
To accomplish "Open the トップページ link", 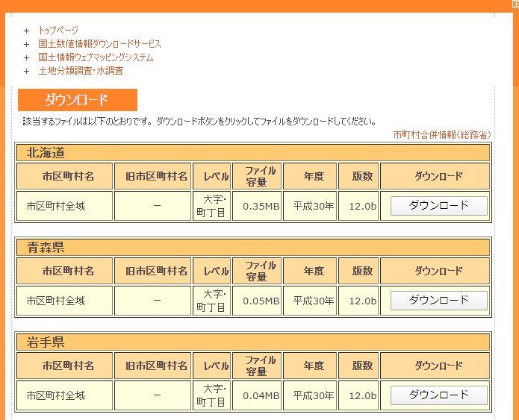I will 58,31.
